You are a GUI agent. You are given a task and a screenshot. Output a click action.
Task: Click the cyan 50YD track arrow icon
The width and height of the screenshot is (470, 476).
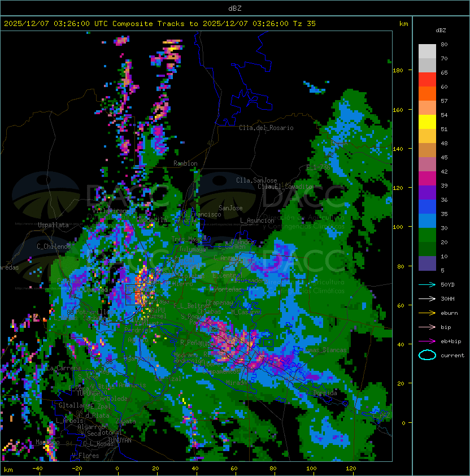(427, 284)
